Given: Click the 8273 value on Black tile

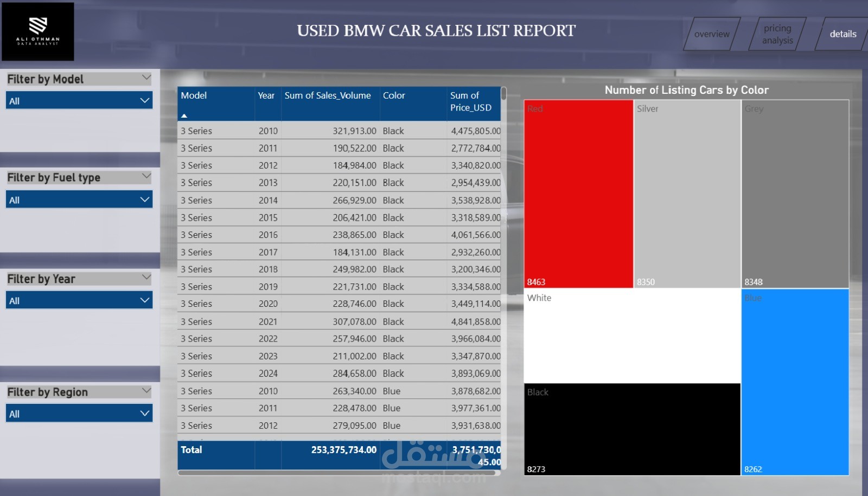Looking at the screenshot, I should [x=536, y=469].
